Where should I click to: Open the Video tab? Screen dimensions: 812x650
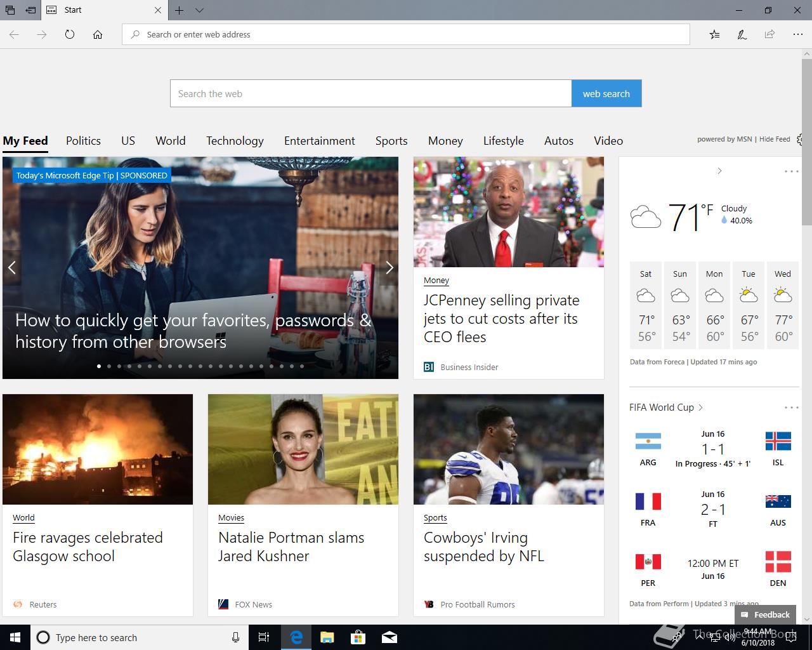[x=608, y=141]
